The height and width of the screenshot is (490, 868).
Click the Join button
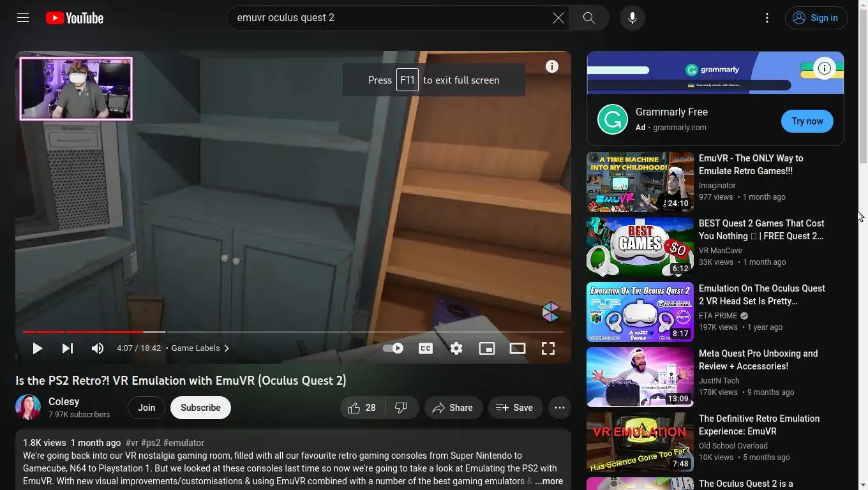pyautogui.click(x=146, y=408)
